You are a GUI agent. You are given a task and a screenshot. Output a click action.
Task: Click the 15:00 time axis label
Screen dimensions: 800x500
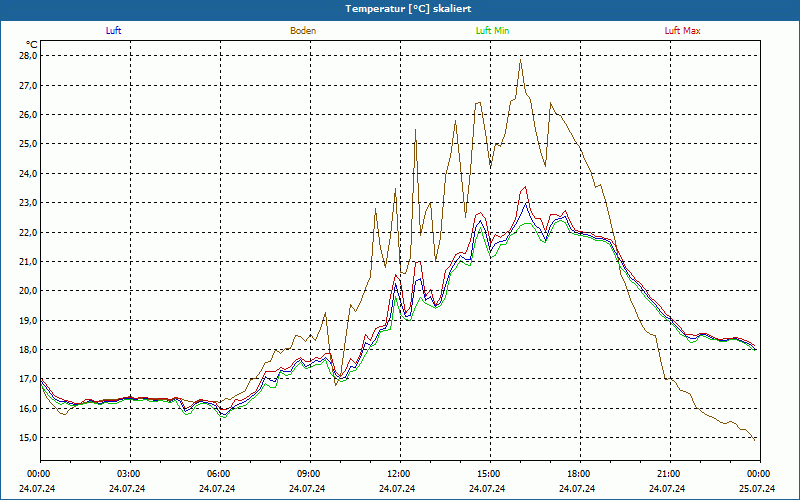(x=489, y=474)
